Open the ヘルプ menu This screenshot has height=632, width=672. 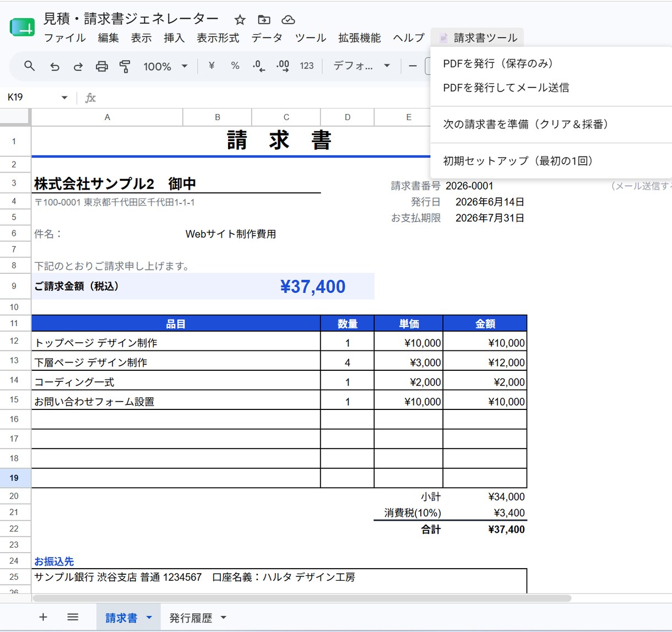[409, 38]
